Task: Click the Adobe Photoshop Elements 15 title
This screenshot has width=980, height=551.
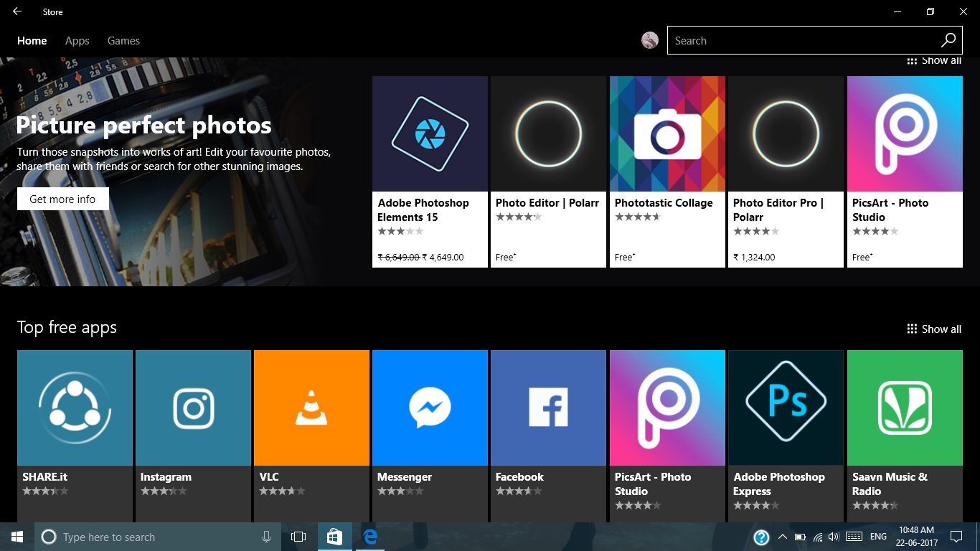Action: 423,210
